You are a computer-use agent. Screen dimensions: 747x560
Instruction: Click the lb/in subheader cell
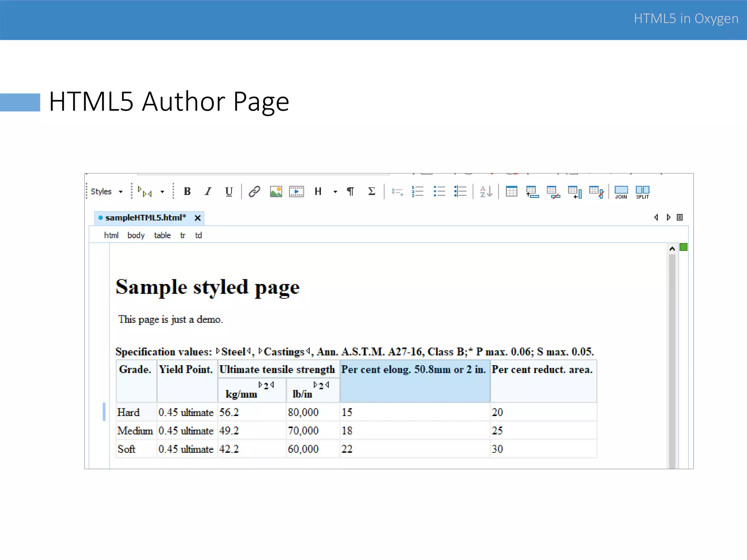tap(313, 390)
